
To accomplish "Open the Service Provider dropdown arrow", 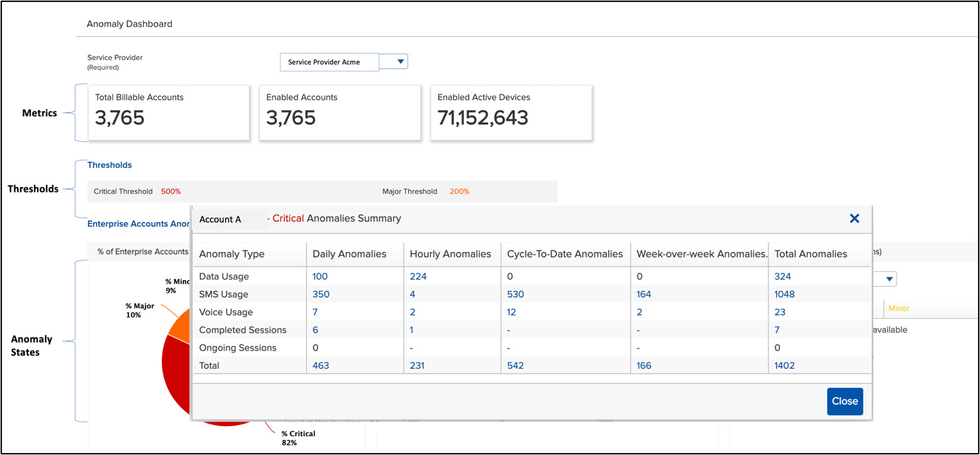I will (401, 61).
